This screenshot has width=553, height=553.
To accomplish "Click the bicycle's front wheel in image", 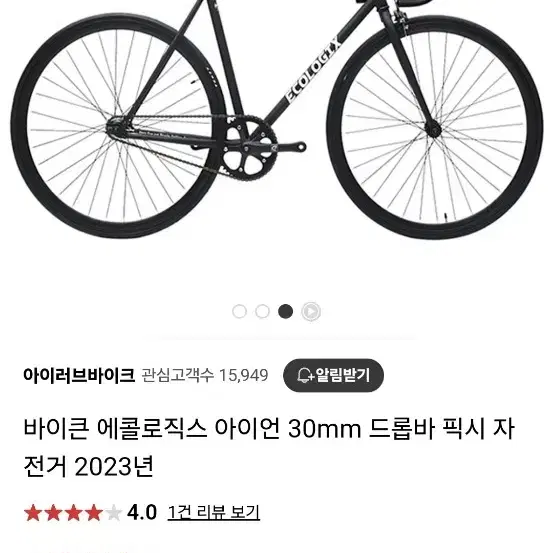I will coord(434,128).
